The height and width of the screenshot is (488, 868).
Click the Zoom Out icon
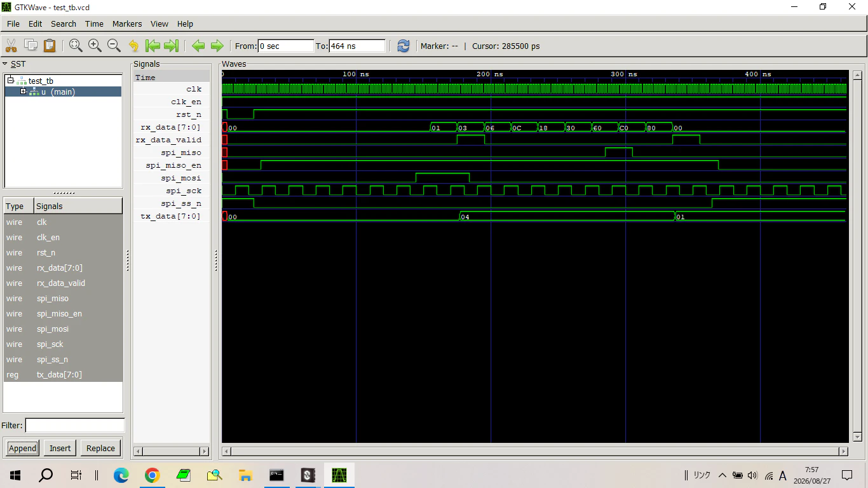tap(114, 46)
